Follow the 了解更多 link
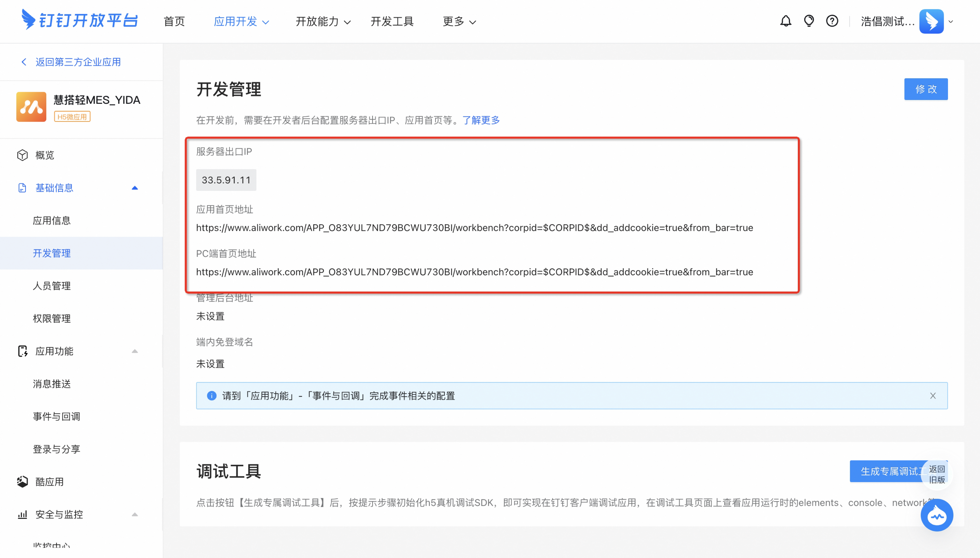Screen dimensions: 980x558 [481, 120]
